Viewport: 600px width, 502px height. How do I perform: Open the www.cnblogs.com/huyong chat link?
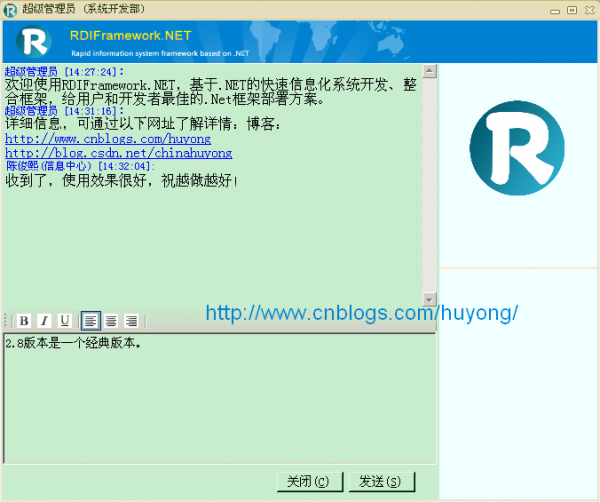pyautogui.click(x=108, y=139)
